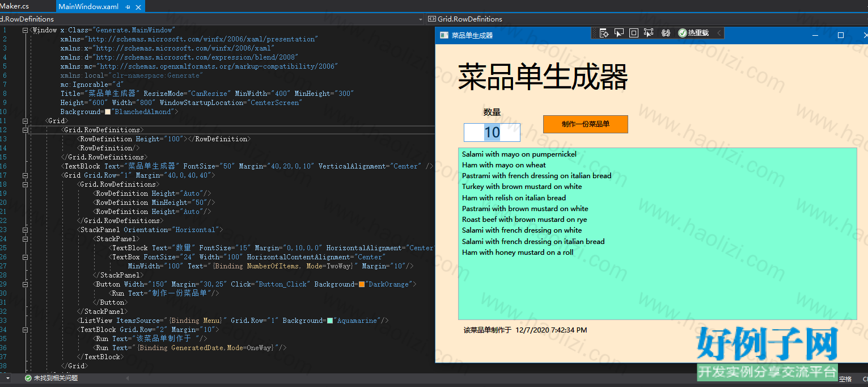Maximize the 菜品单生成器 window
Viewport: 868px width, 387px height.
841,35
